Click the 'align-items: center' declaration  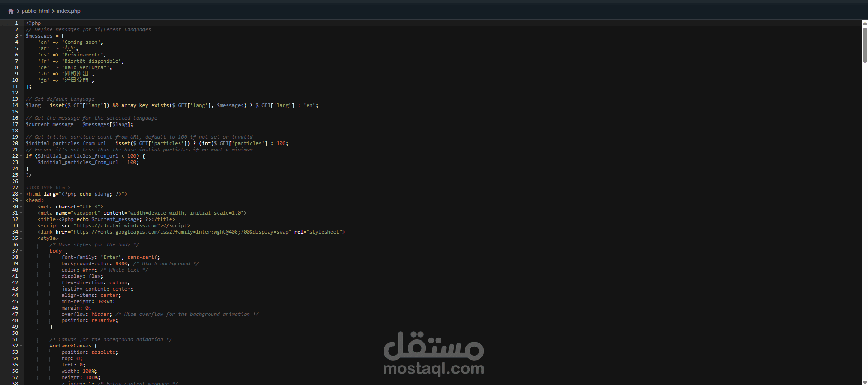point(91,295)
